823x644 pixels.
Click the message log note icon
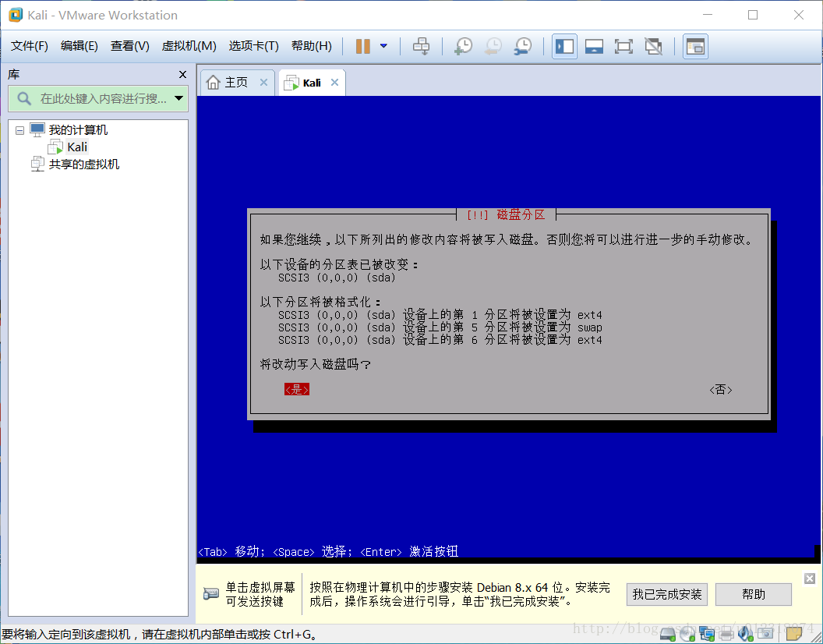(x=793, y=635)
